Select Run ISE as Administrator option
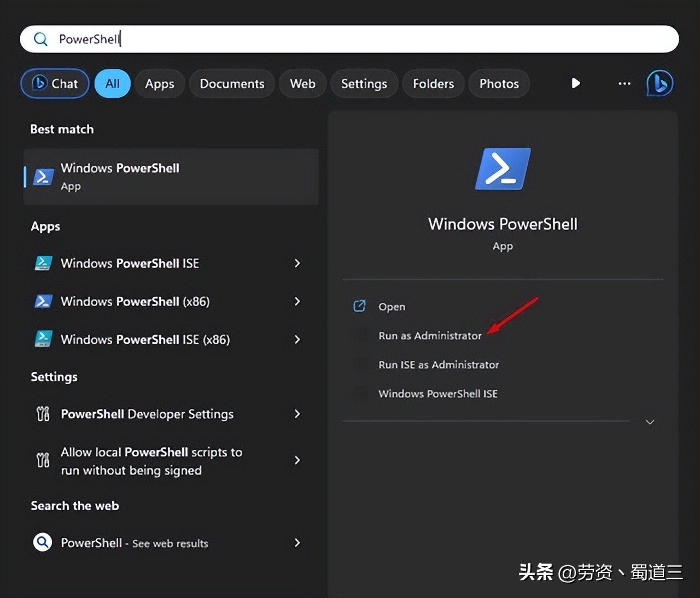The image size is (700, 598). click(438, 365)
